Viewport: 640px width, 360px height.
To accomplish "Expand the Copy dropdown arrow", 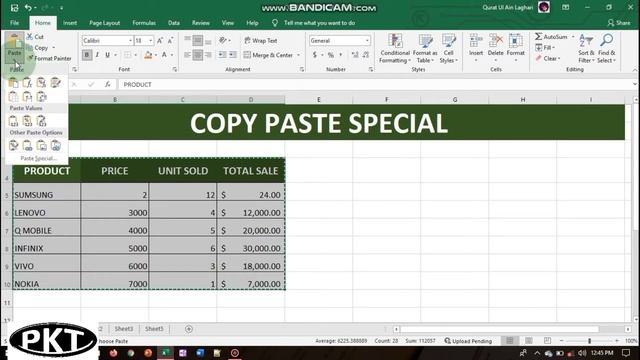I will point(53,48).
